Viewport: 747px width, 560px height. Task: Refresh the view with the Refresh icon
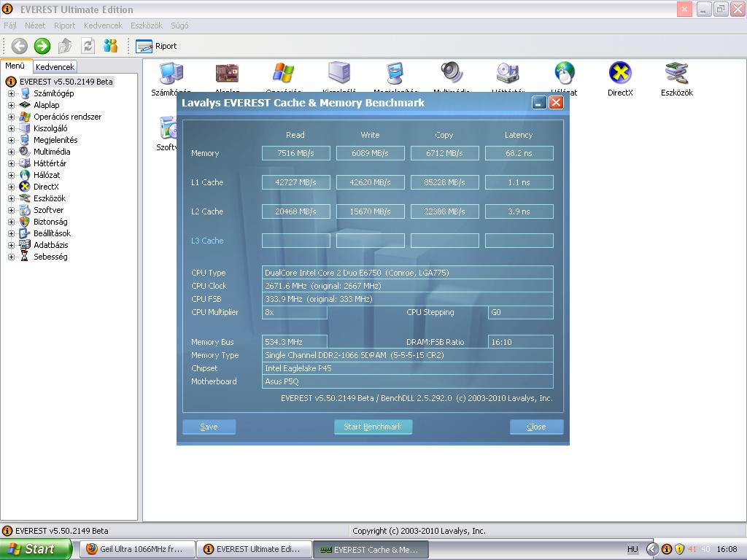[x=88, y=46]
